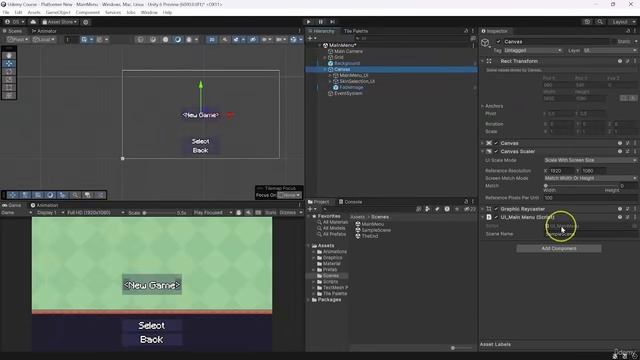Open Rect Transform preset settings icon
Screen dimensions: 640x360
(628, 61)
